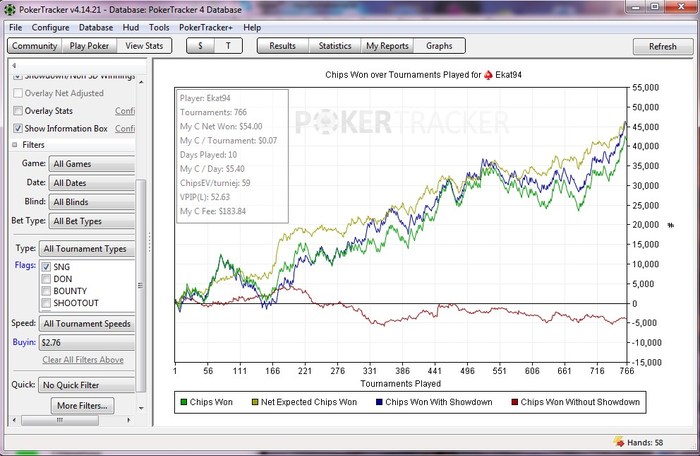Switch to the Community tab

tap(34, 46)
